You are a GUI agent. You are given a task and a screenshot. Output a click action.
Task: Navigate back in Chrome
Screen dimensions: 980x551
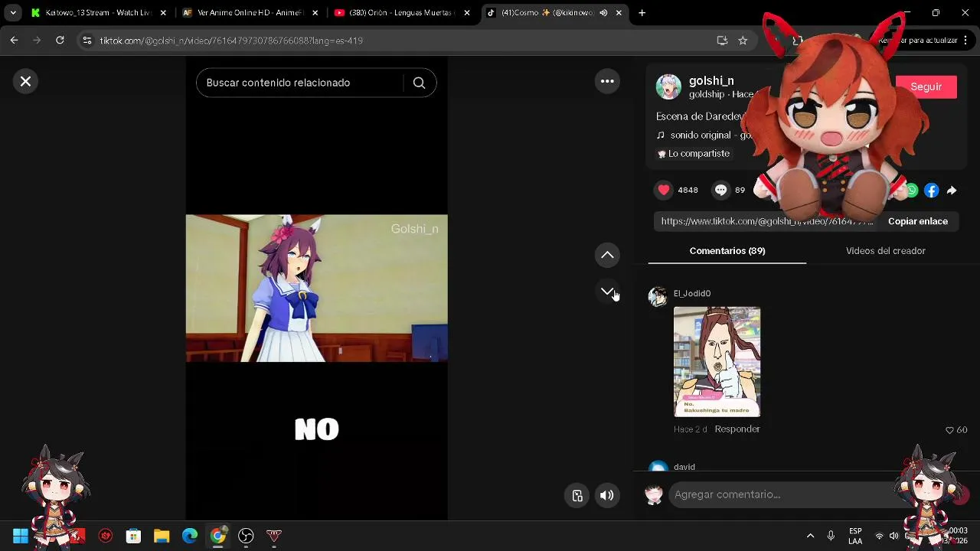point(14,41)
